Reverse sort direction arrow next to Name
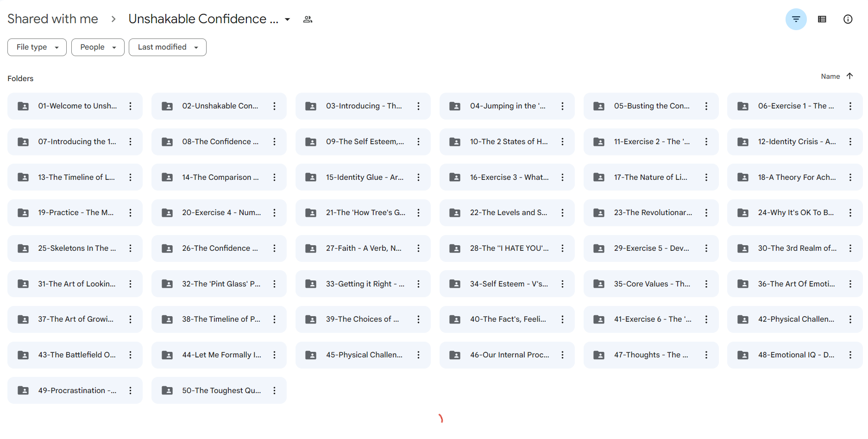Screen dimensions: 868x439 [x=849, y=76]
